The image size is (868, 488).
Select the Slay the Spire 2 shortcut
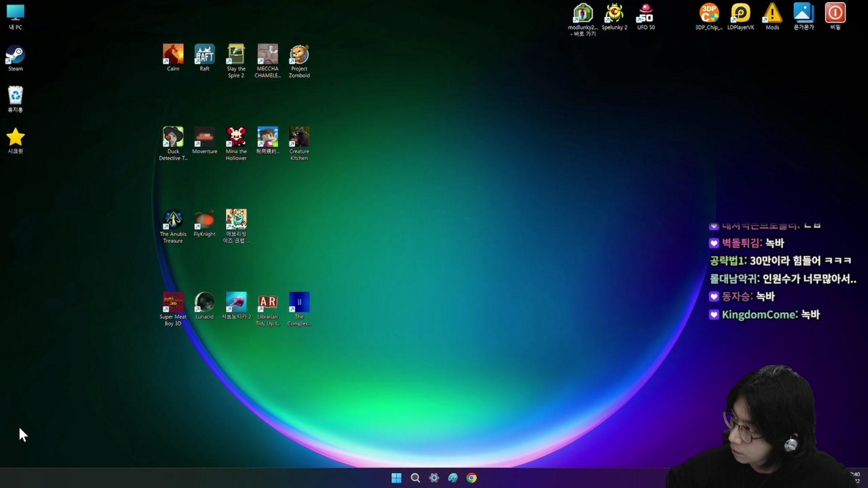(x=236, y=61)
